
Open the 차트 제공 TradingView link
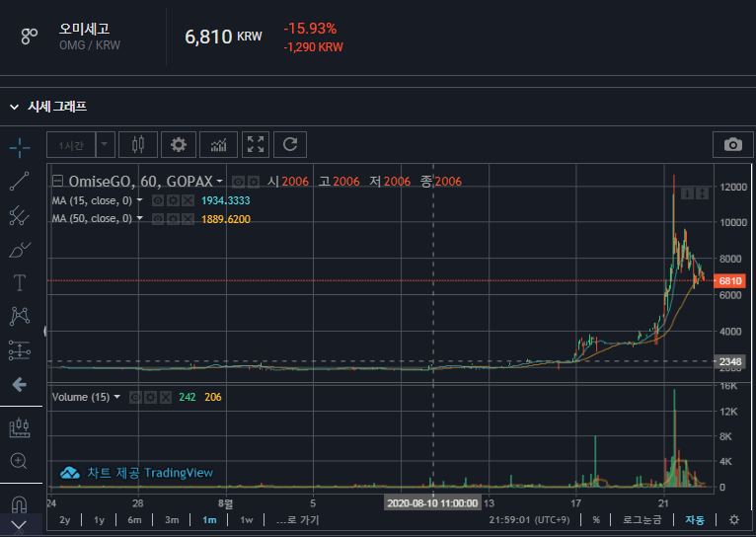pyautogui.click(x=136, y=473)
